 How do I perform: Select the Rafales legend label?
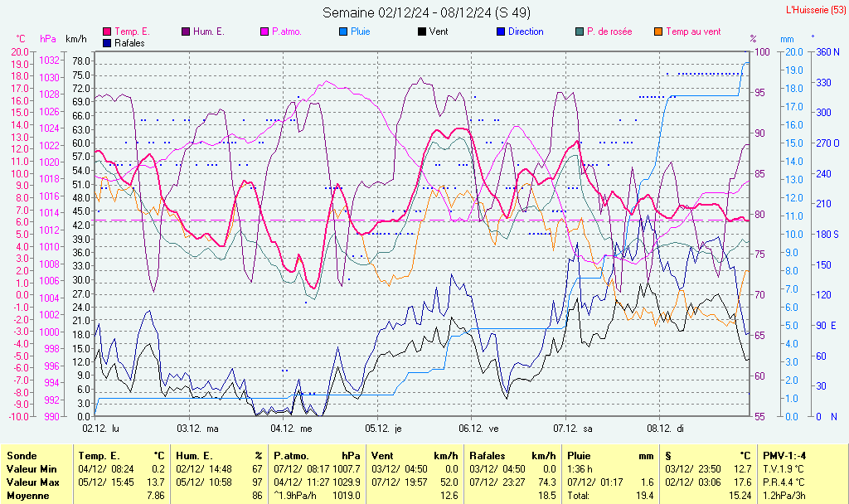coord(129,43)
